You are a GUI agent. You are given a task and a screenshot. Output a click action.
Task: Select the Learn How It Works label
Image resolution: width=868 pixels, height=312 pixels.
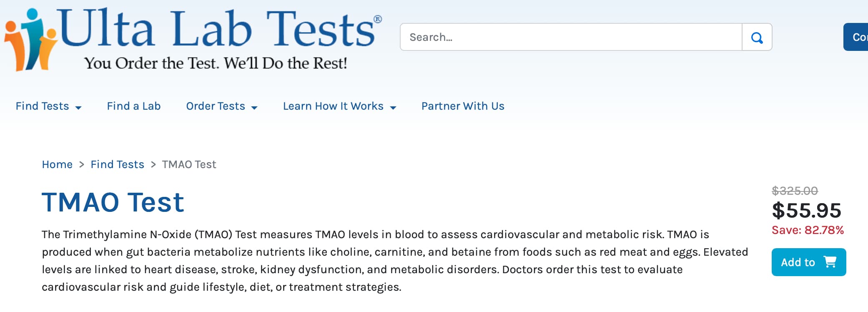coord(333,106)
